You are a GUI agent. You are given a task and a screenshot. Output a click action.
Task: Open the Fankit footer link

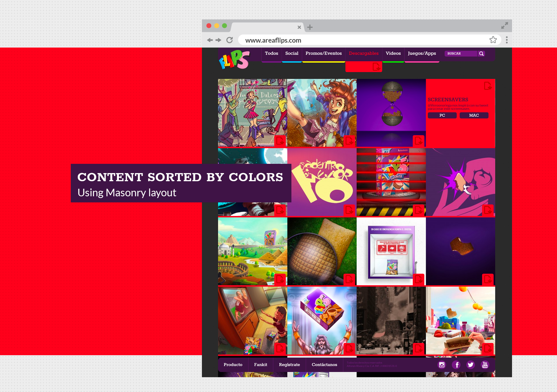(x=261, y=365)
